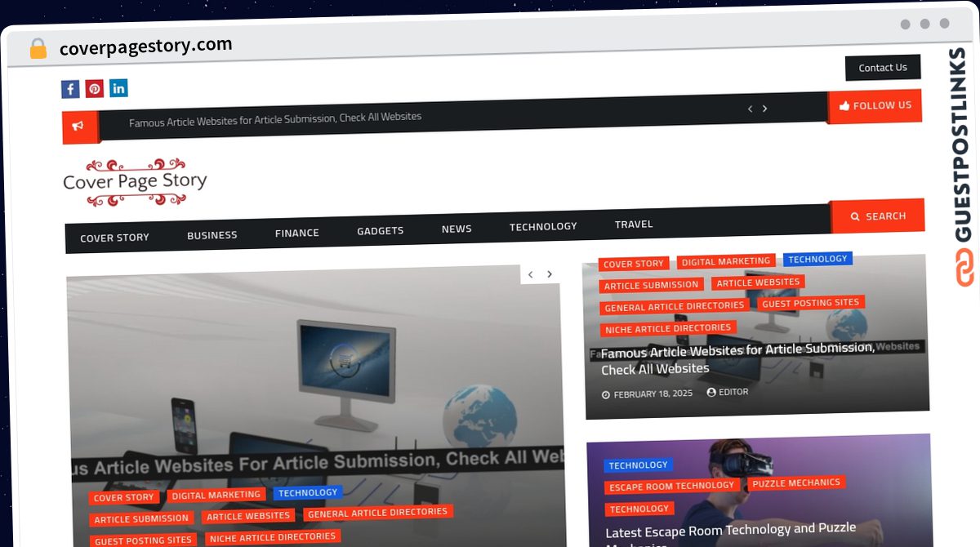
Task: Click the Contact Us button
Action: pos(883,68)
